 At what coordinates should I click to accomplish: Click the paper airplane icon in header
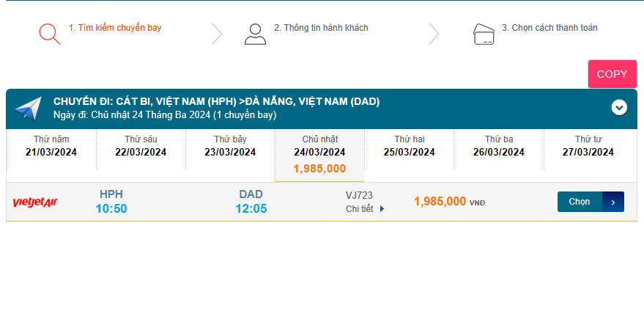click(29, 109)
